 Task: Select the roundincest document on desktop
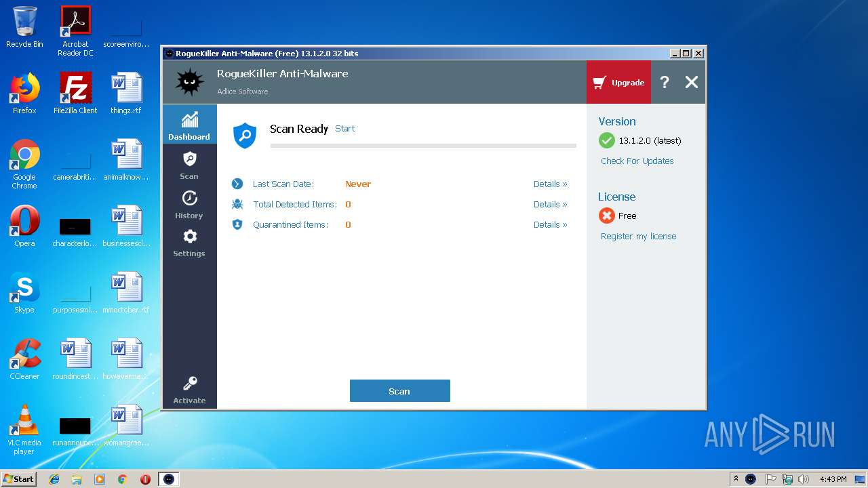(x=75, y=359)
